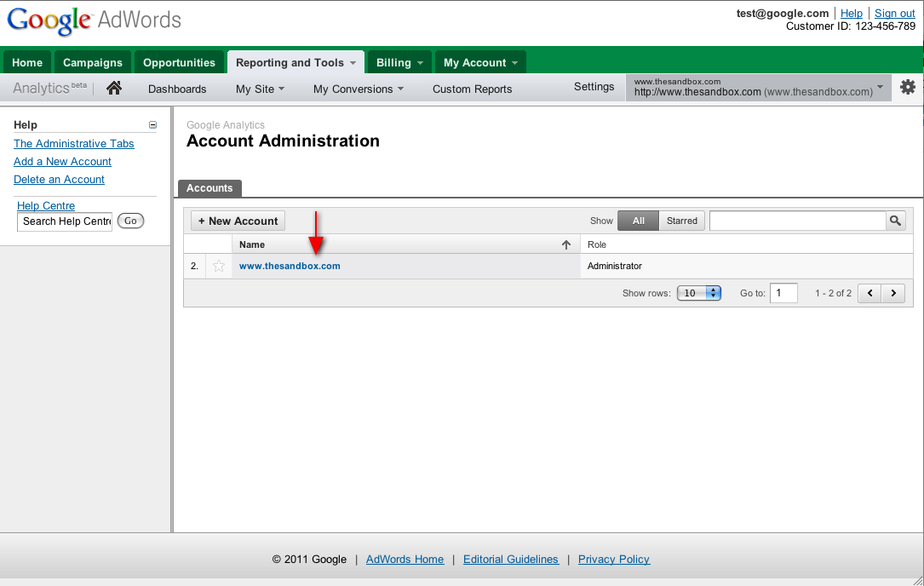Open Dashboards in Analytics bar
Image resolution: width=924 pixels, height=586 pixels.
tap(177, 89)
